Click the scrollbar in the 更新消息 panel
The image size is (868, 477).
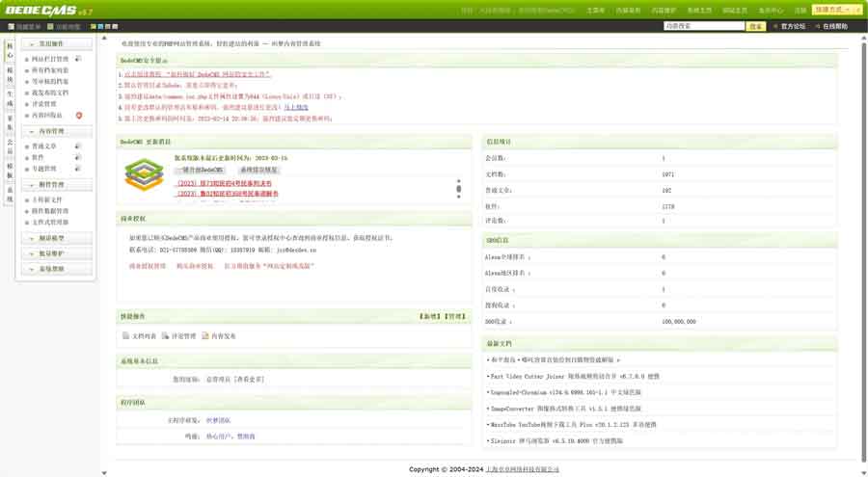(458, 186)
